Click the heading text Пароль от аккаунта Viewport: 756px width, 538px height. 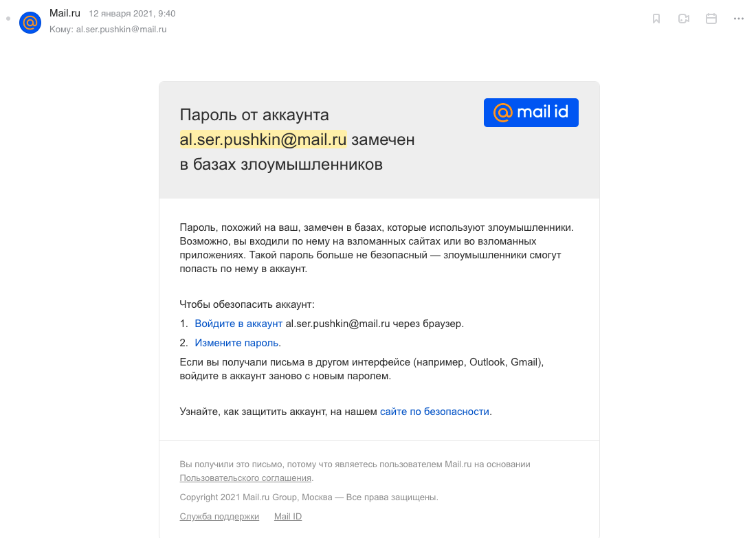pyautogui.click(x=254, y=115)
